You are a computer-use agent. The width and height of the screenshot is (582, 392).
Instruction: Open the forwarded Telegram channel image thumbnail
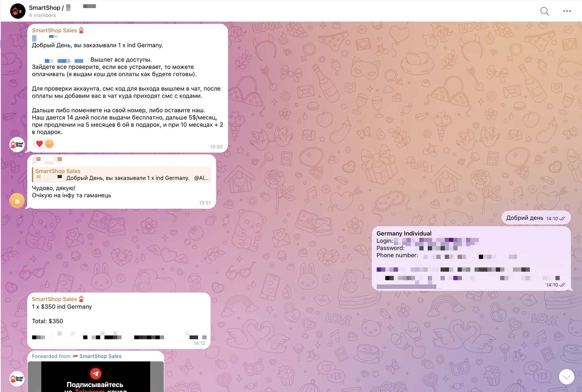click(96, 377)
